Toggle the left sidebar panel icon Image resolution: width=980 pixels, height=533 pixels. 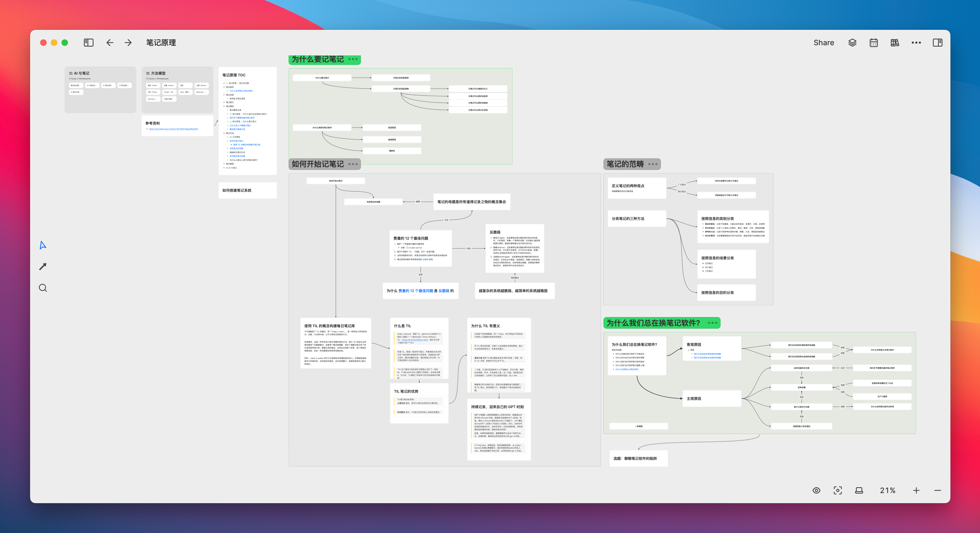(88, 43)
